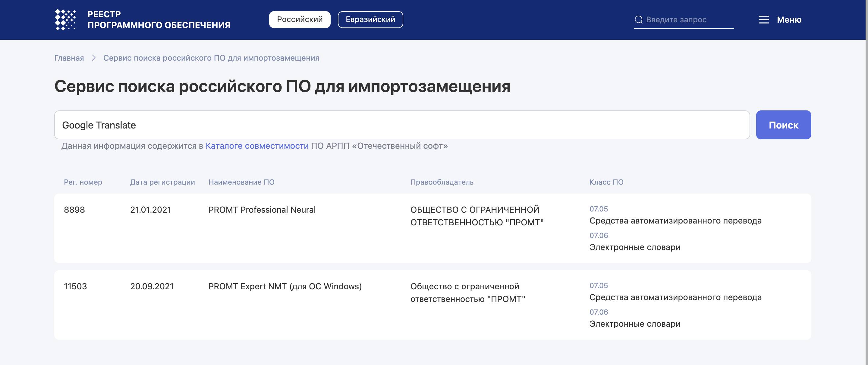The height and width of the screenshot is (365, 868).
Task: Click class code 07.05 in row 8898
Action: [x=599, y=209]
